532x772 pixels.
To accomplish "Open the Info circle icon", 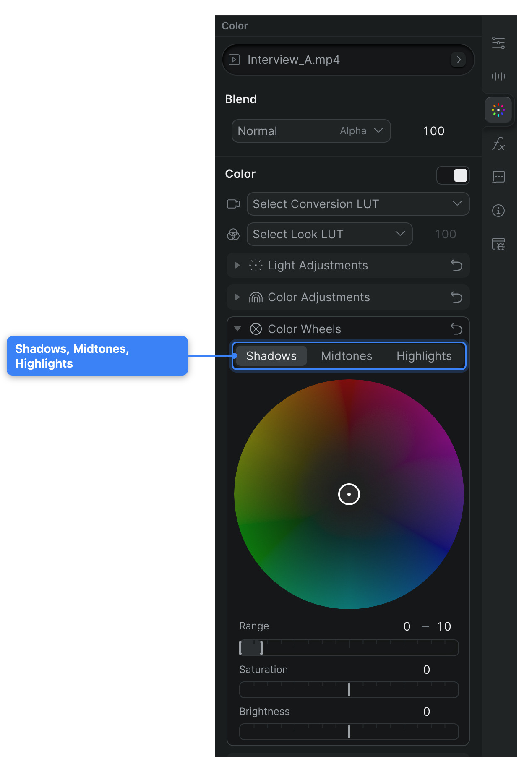I will [x=498, y=211].
